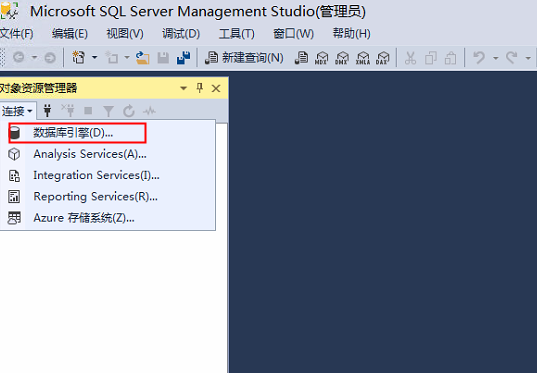The width and height of the screenshot is (537, 373).
Task: Click the disconnect plug icon
Action: tap(68, 110)
